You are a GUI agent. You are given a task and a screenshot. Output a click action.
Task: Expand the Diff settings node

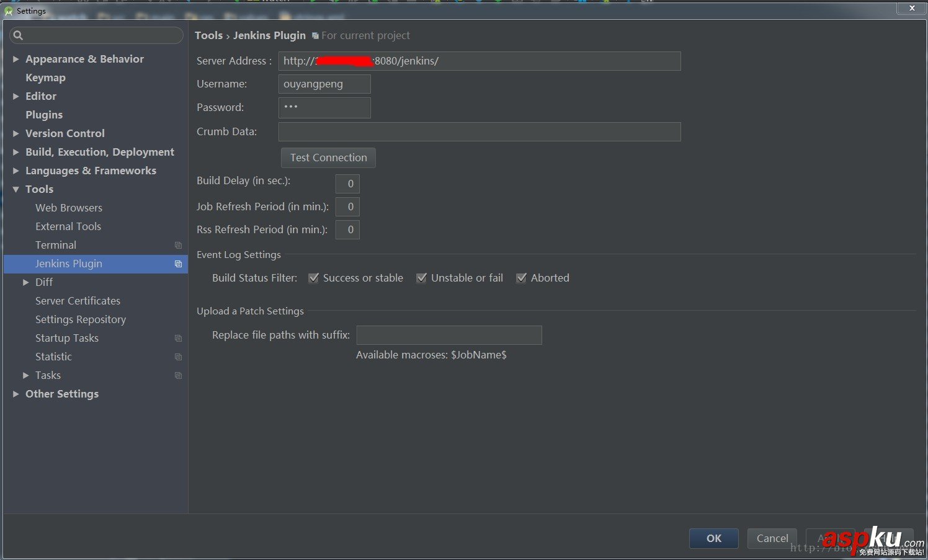[x=25, y=282]
